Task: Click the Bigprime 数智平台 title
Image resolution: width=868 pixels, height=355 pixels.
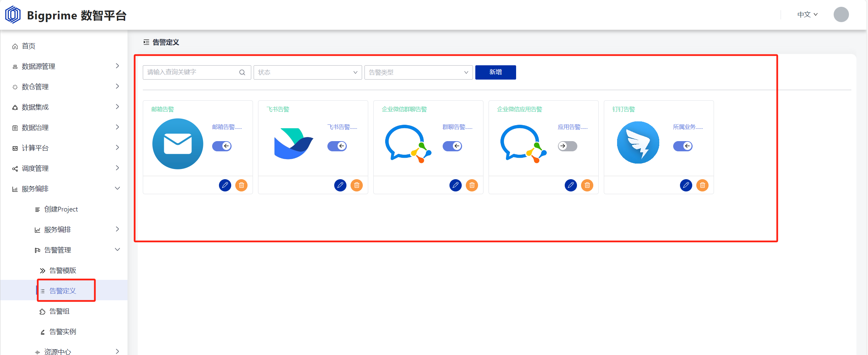Action: click(77, 16)
